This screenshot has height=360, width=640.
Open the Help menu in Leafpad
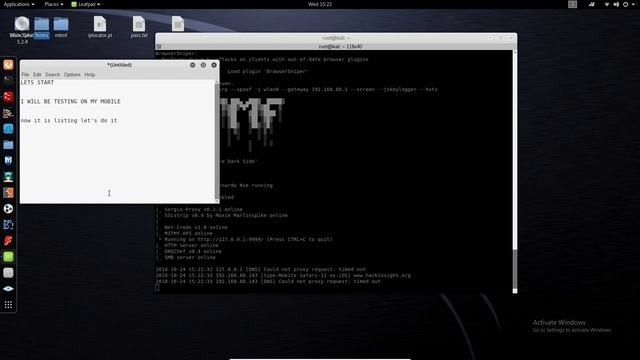pyautogui.click(x=89, y=75)
